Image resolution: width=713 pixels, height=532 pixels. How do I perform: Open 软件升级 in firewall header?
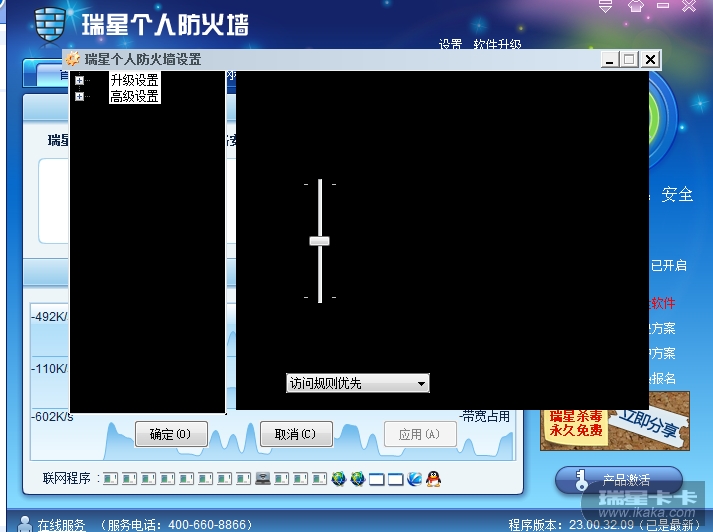(497, 44)
